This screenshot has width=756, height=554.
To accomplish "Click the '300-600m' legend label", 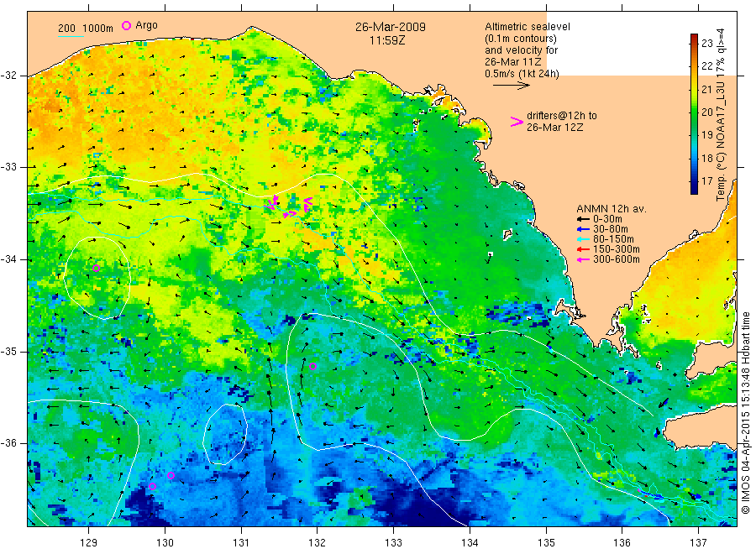I will [x=617, y=259].
